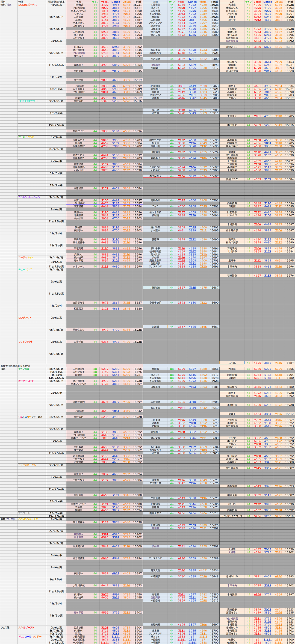295x644 pixels.
Task: Select the 周期/継続/確率 column header
Action: coord(56,2)
